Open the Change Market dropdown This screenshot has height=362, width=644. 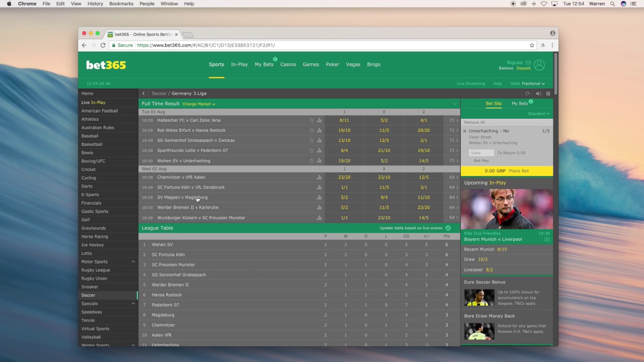click(x=199, y=104)
